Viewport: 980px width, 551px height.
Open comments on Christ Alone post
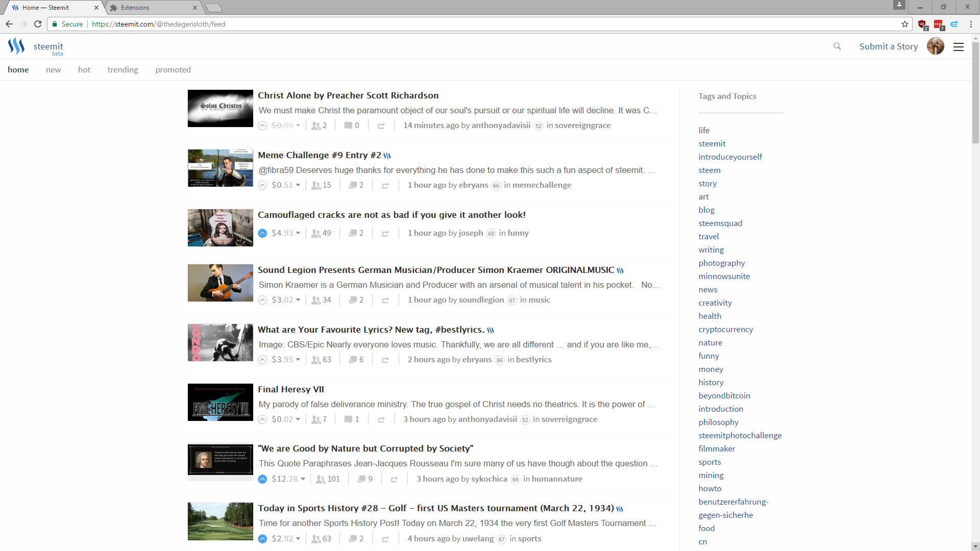352,126
